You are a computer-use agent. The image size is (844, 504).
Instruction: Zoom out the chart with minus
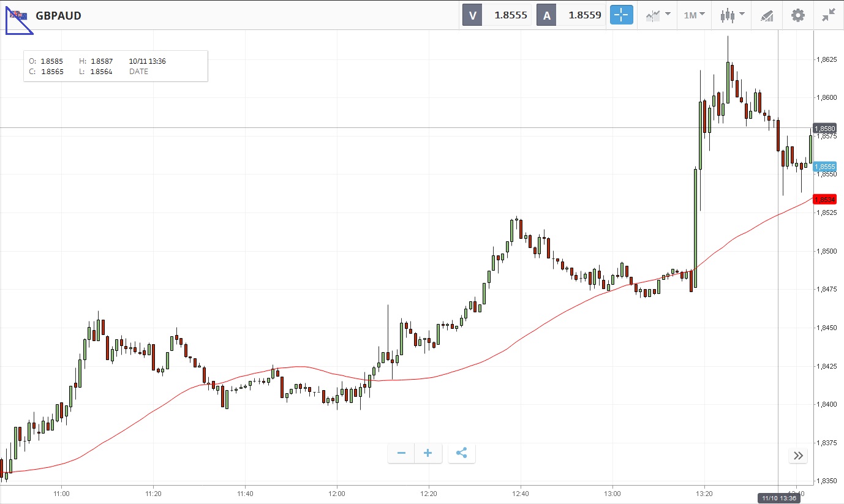tap(401, 453)
